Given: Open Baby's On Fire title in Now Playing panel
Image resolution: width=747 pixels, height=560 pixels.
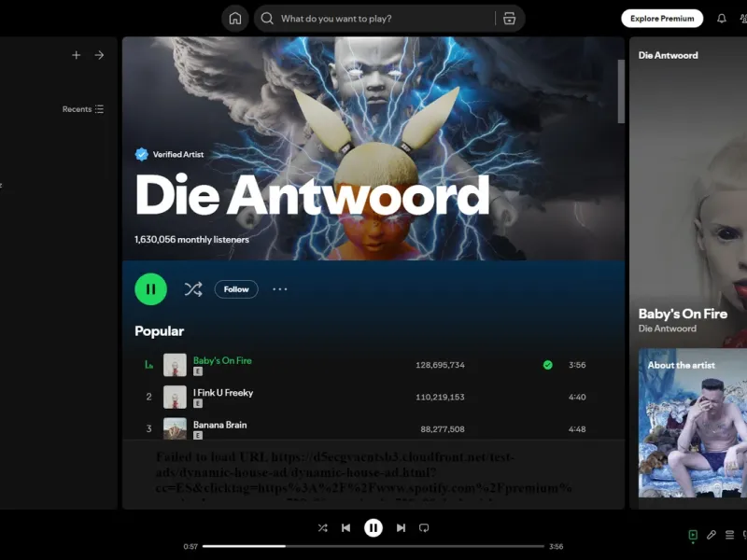Looking at the screenshot, I should click(683, 314).
